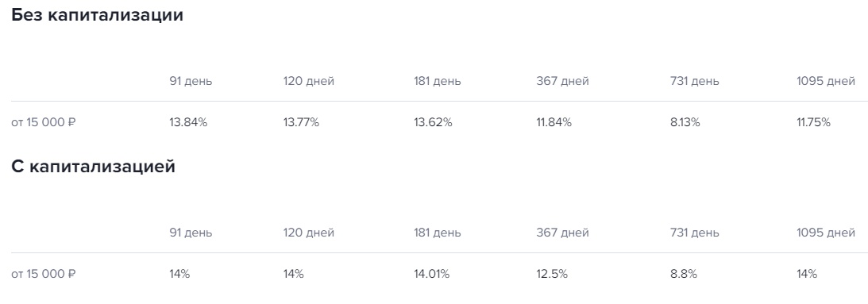Click the 13.77% rate value
This screenshot has width=868, height=304.
[x=301, y=122]
